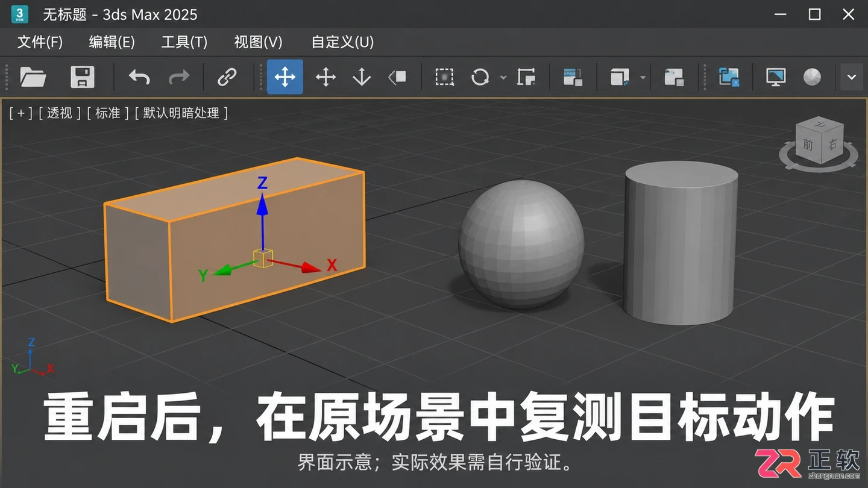
Task: Save the scene with floppy disk icon
Action: (x=83, y=77)
